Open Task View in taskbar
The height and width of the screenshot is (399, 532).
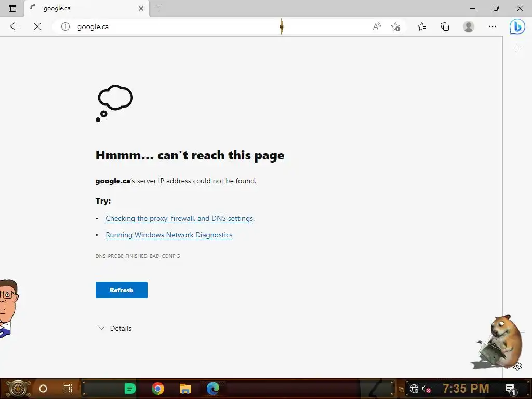tap(68, 389)
